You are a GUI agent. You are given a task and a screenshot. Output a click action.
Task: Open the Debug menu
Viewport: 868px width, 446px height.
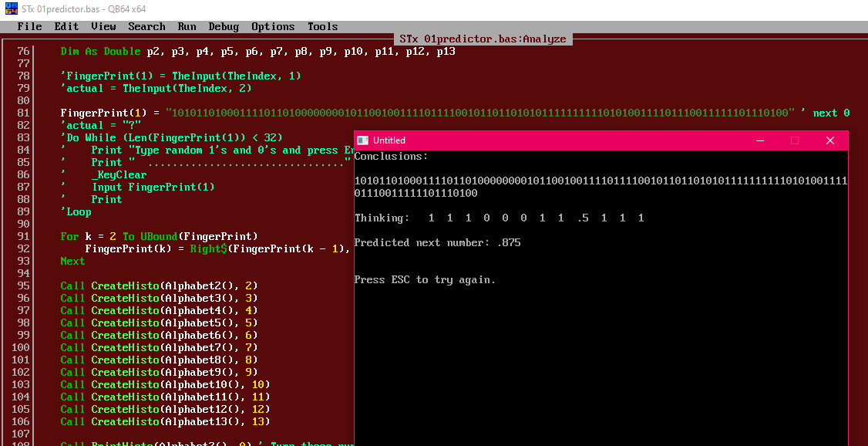tap(224, 26)
